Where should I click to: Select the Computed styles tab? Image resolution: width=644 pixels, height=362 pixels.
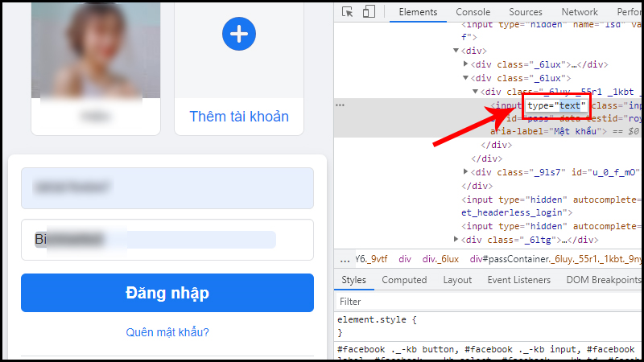pos(404,280)
